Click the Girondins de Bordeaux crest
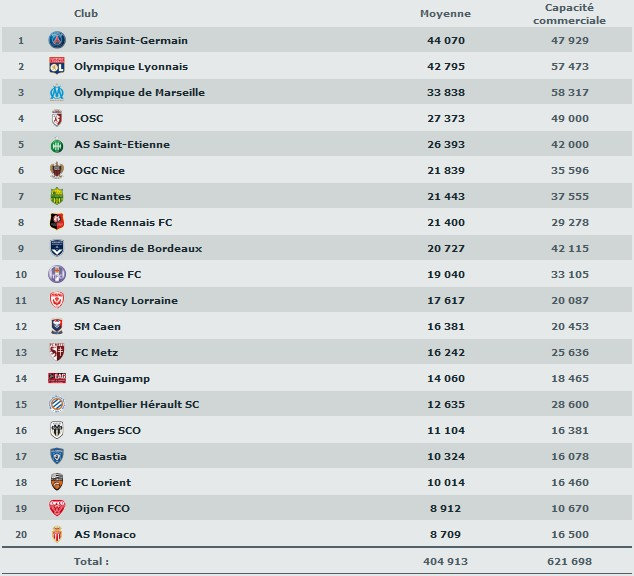This screenshot has height=576, width=634. click(x=56, y=249)
